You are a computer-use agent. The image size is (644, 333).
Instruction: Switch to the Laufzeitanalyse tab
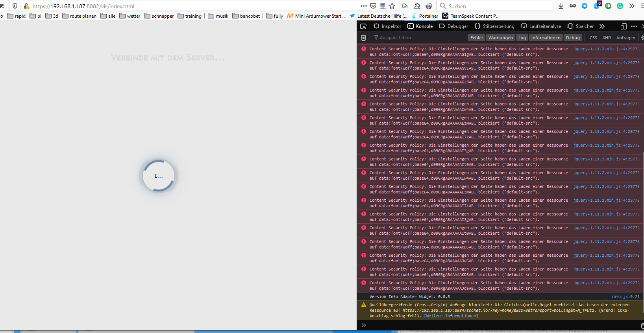(x=541, y=26)
